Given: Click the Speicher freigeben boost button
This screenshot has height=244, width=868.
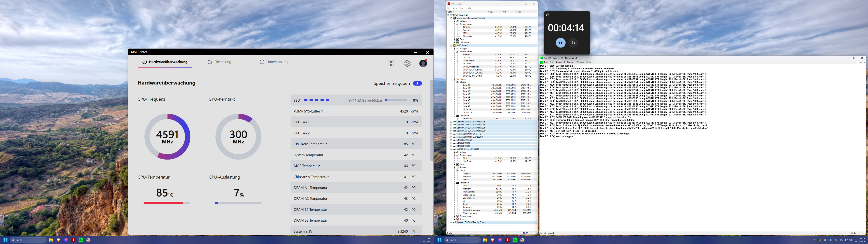Looking at the screenshot, I should [x=417, y=84].
